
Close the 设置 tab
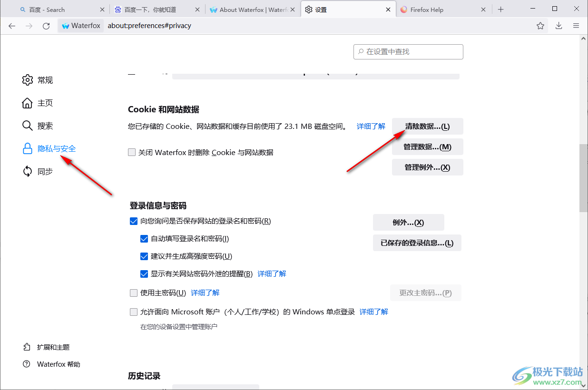(388, 10)
